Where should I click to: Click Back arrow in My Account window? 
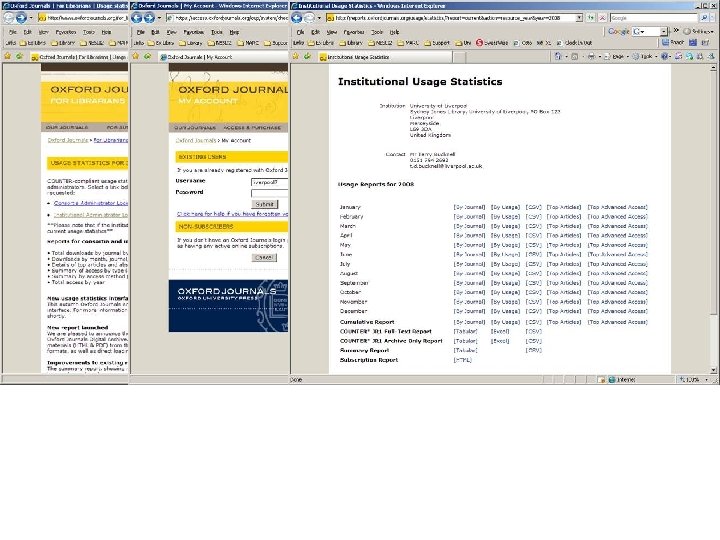click(x=136, y=18)
